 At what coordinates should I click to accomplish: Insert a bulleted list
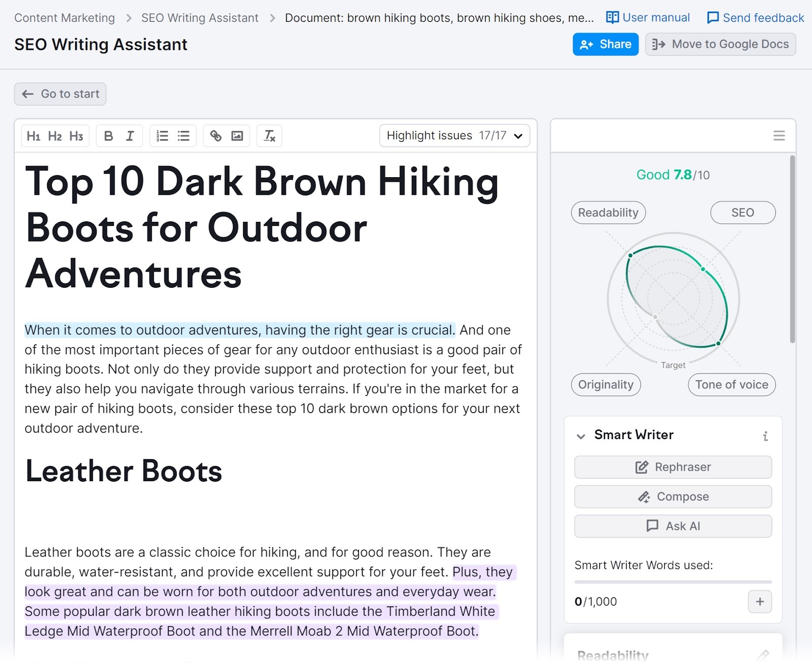pos(184,136)
